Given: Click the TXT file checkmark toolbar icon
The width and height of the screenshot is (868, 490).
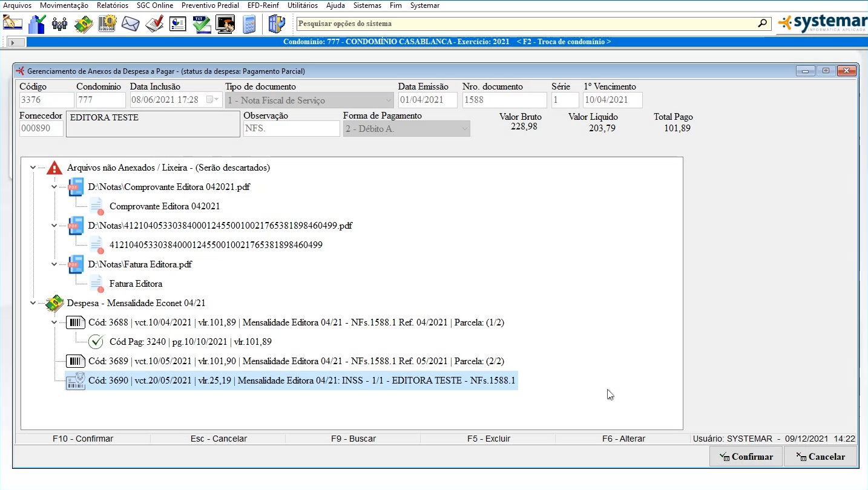Looking at the screenshot, I should pos(202,24).
